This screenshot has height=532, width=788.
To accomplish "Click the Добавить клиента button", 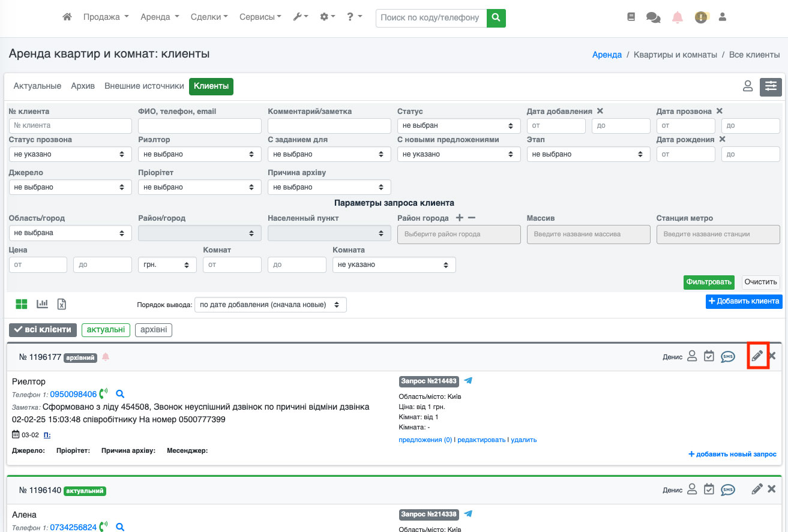I will [744, 301].
